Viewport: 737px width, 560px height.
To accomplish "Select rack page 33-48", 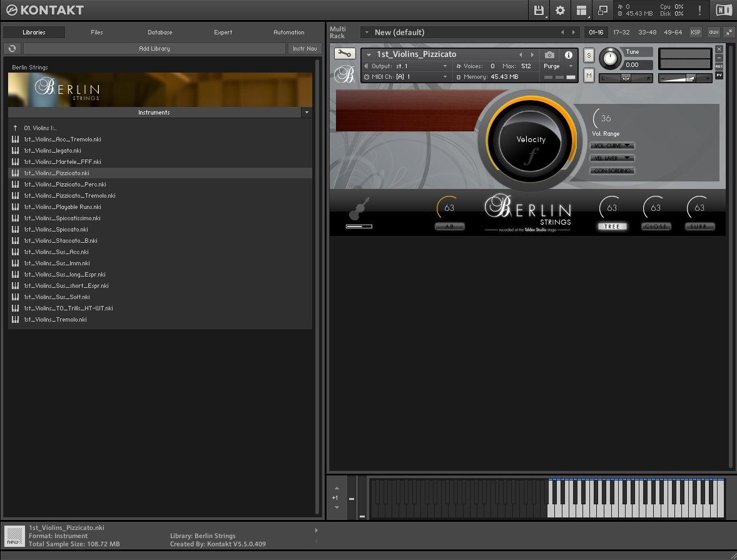I will [648, 32].
